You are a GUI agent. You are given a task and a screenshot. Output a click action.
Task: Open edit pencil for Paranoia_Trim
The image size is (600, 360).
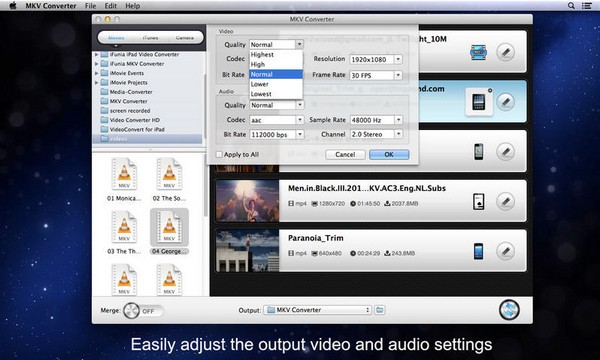coord(505,251)
